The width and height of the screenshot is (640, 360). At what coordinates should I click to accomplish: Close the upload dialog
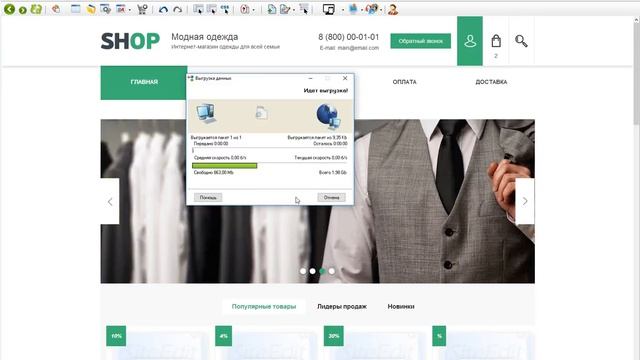pos(345,78)
